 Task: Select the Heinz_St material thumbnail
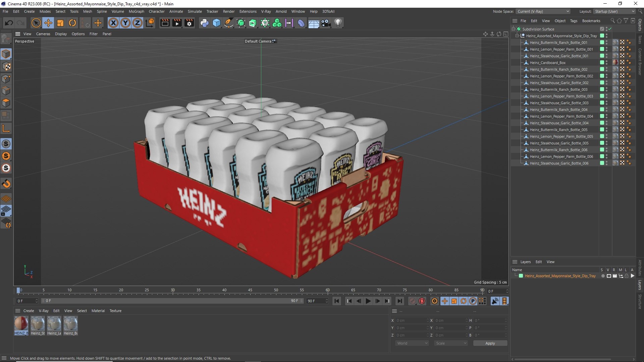point(38,325)
